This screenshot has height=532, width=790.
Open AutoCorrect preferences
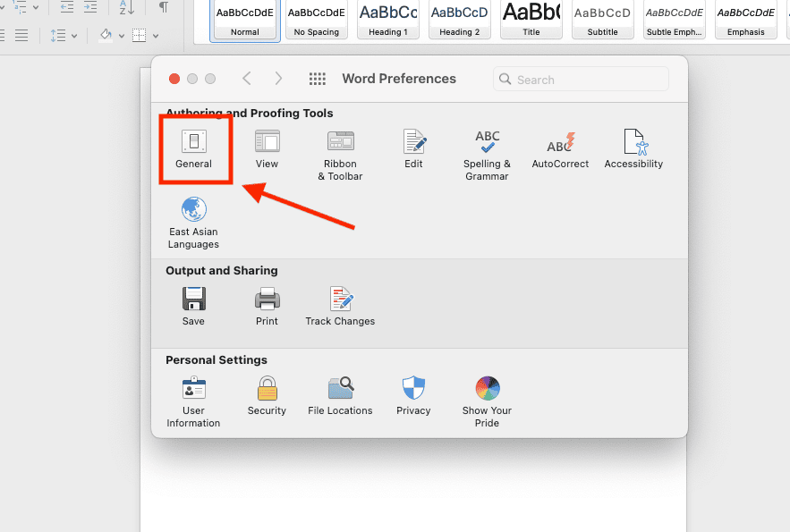pos(560,149)
